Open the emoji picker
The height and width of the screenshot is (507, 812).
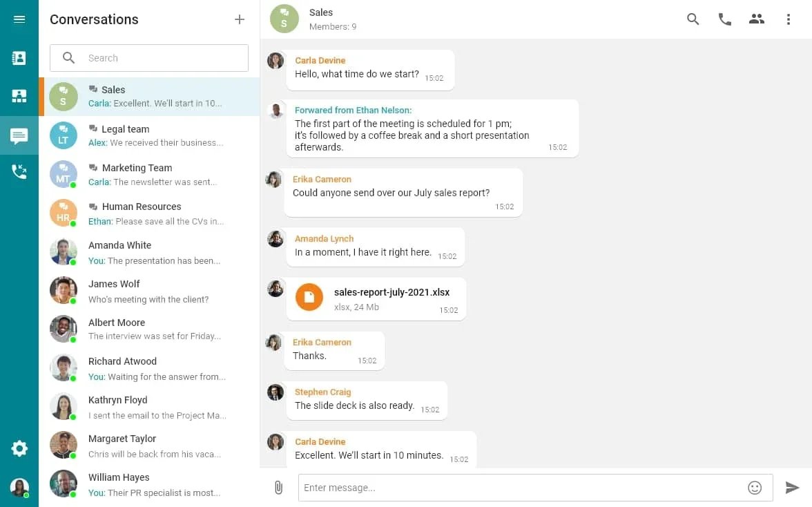755,487
